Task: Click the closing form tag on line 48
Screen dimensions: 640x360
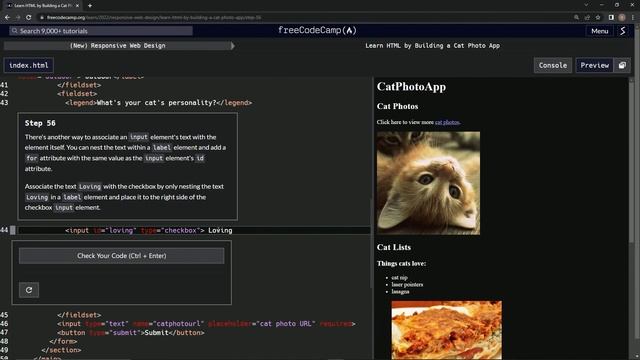Action: 63,341
